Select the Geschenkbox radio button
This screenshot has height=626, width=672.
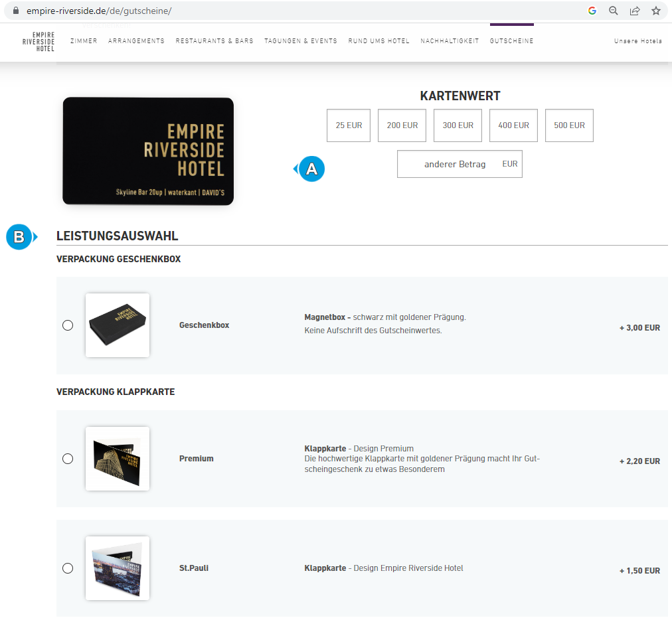click(x=68, y=325)
